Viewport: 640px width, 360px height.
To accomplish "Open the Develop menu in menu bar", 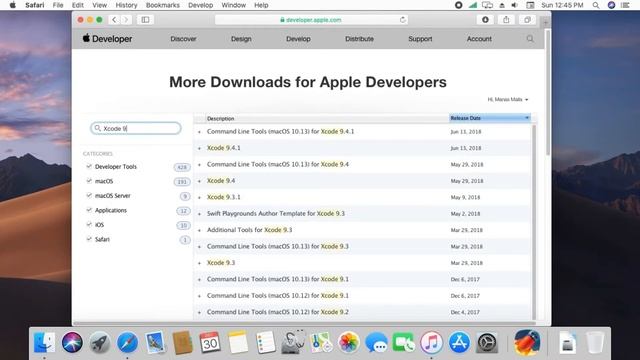I will point(200,5).
